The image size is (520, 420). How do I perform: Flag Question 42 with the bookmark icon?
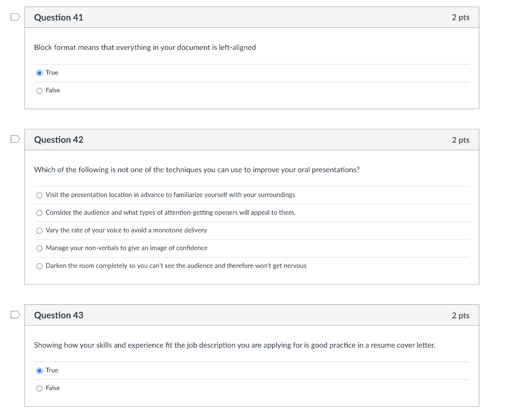coord(15,139)
